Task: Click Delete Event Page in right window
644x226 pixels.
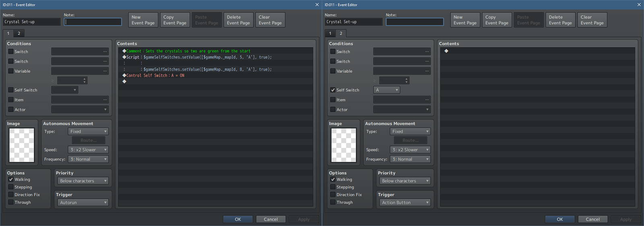Action: (560, 20)
